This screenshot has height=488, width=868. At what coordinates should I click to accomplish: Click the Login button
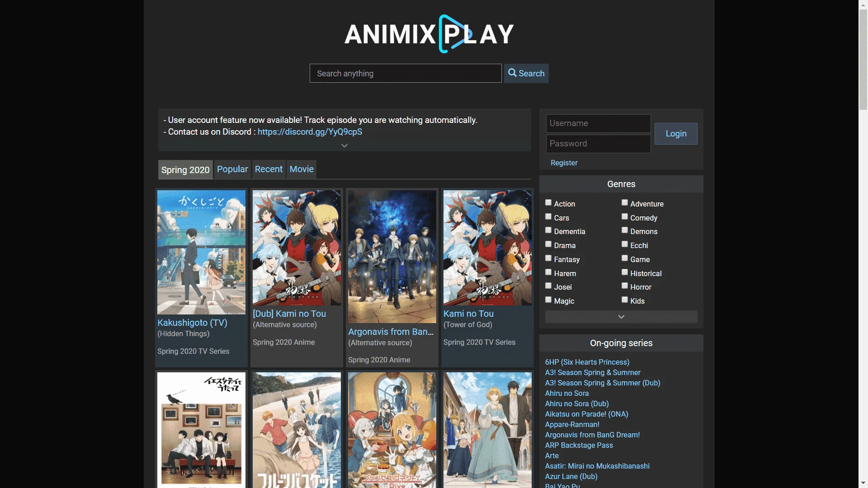click(x=676, y=134)
